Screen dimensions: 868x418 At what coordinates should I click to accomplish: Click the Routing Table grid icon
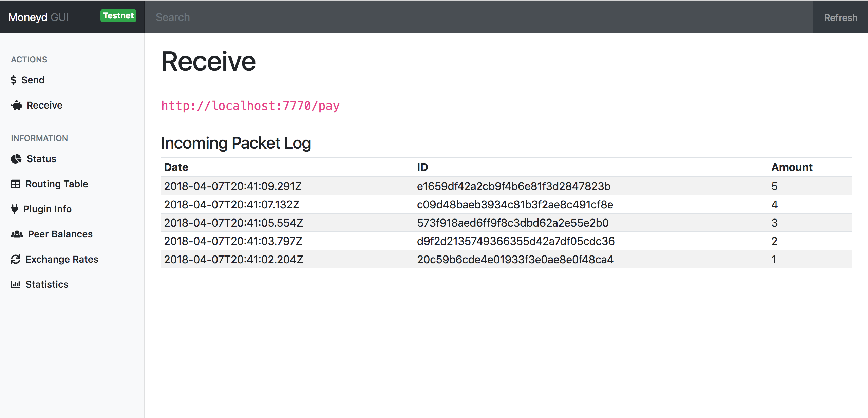tap(16, 184)
